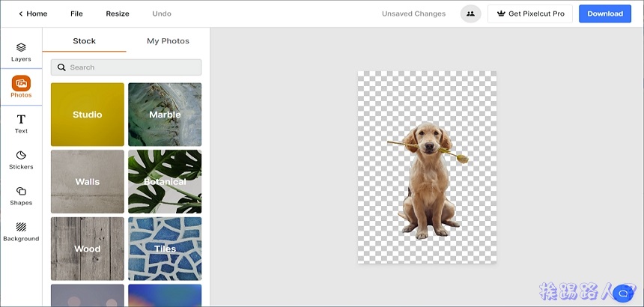Go back to Home
The height and width of the screenshot is (307, 644).
coord(33,13)
